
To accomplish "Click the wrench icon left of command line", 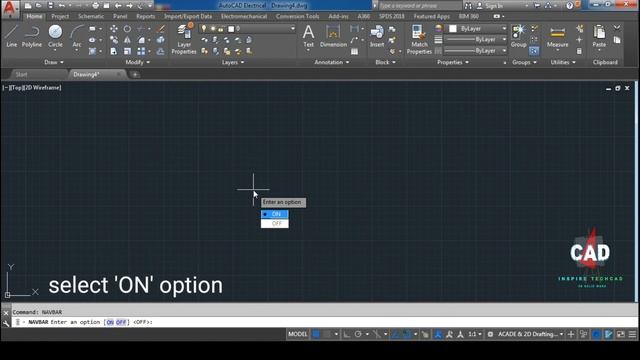I will [x=6, y=323].
